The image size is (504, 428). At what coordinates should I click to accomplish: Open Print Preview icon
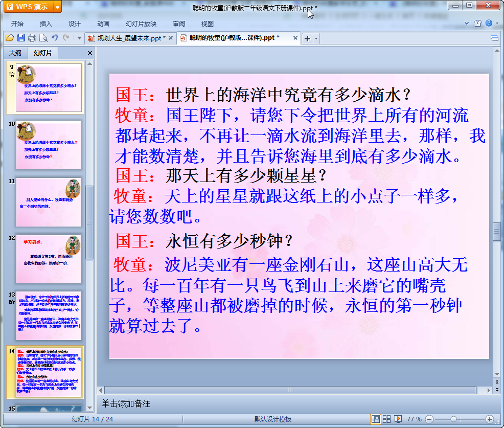pos(43,38)
